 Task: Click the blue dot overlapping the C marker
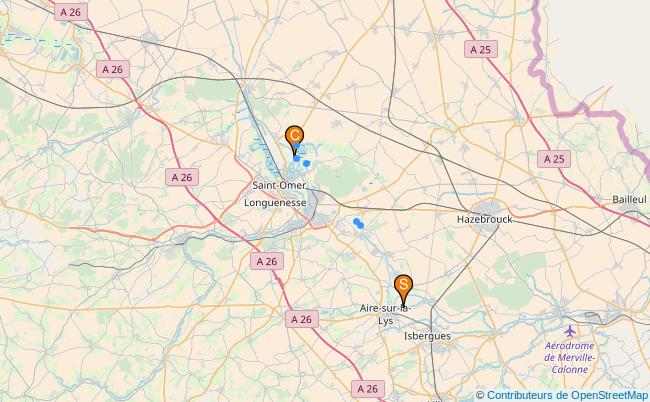coord(297,145)
